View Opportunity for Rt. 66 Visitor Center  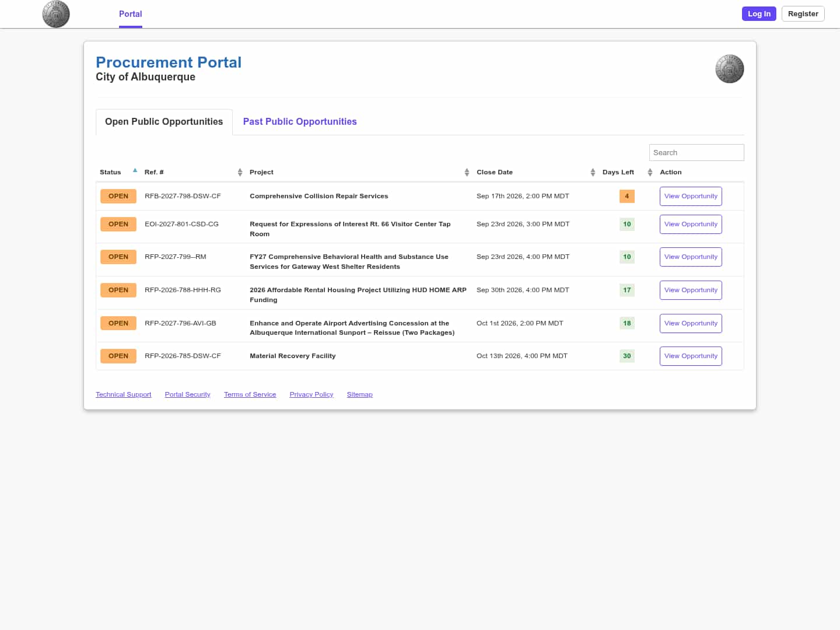[x=691, y=224]
